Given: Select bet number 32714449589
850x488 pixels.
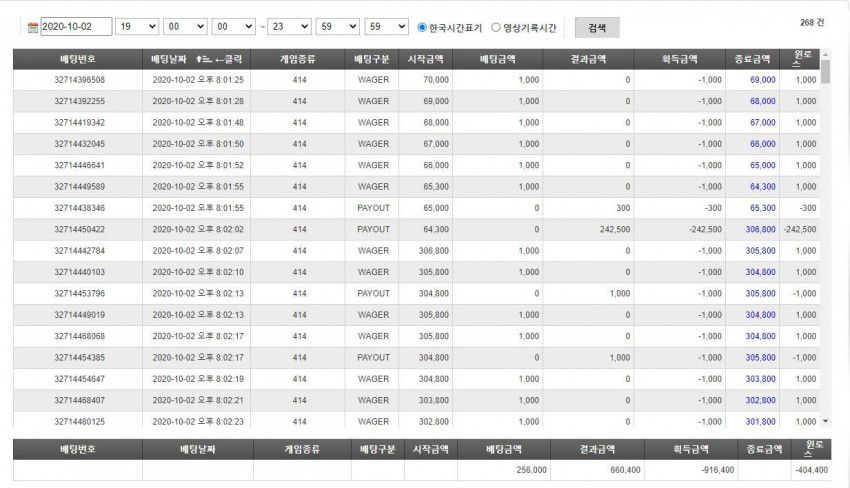Looking at the screenshot, I should point(80,187).
